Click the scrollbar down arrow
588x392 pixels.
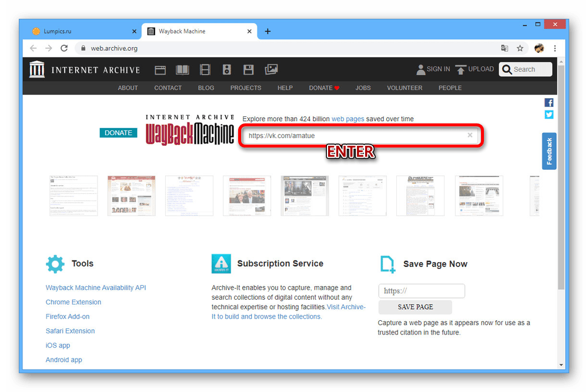(561, 365)
